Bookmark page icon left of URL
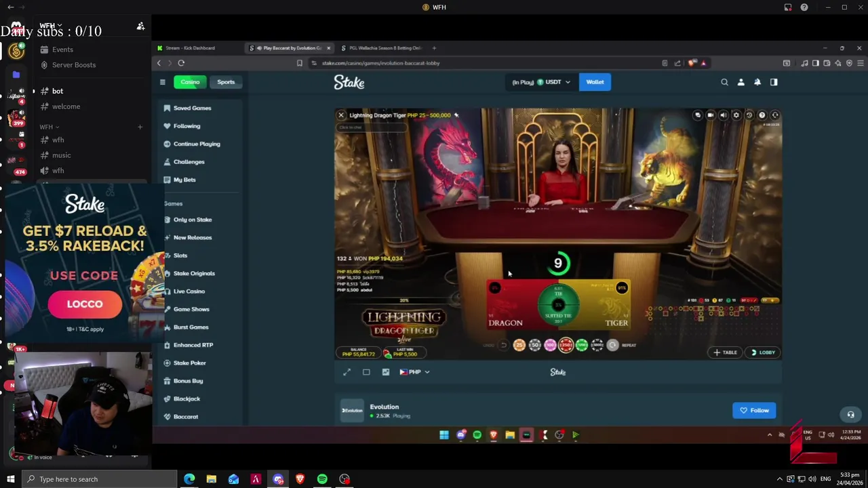868x488 pixels. [x=299, y=63]
